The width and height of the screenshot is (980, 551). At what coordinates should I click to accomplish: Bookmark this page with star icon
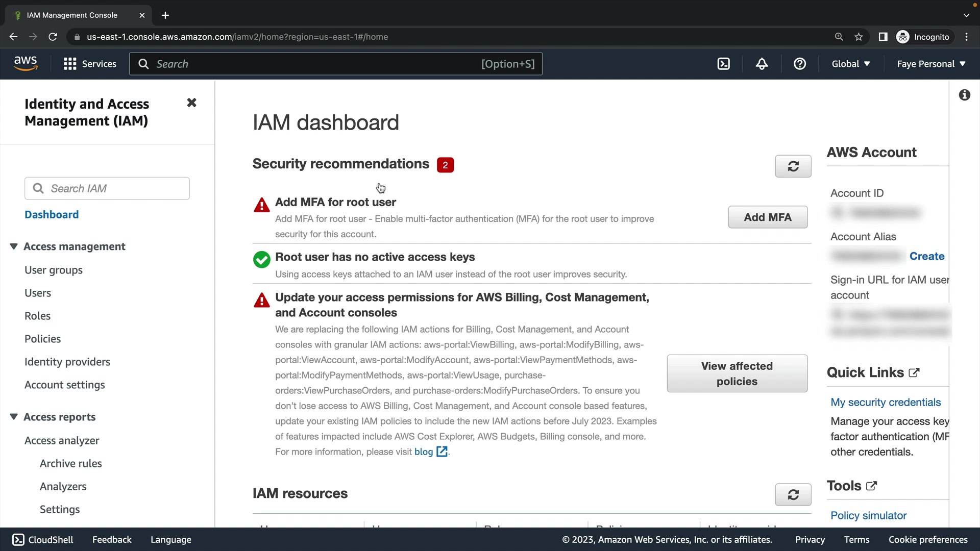[x=859, y=37]
